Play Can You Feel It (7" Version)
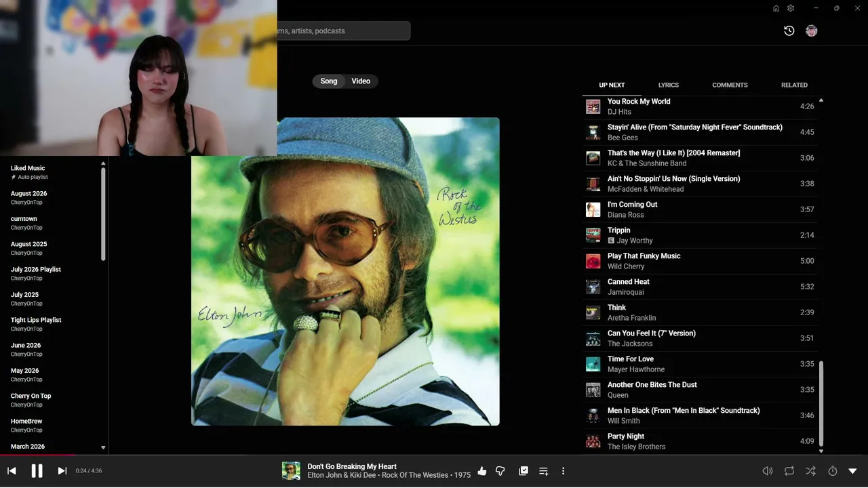This screenshot has width=868, height=488. tap(701, 338)
